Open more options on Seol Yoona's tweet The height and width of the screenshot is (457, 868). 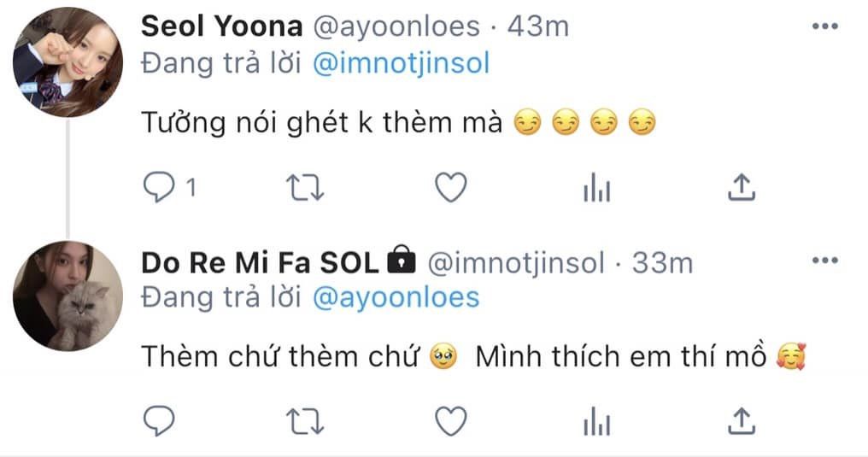coord(824,27)
